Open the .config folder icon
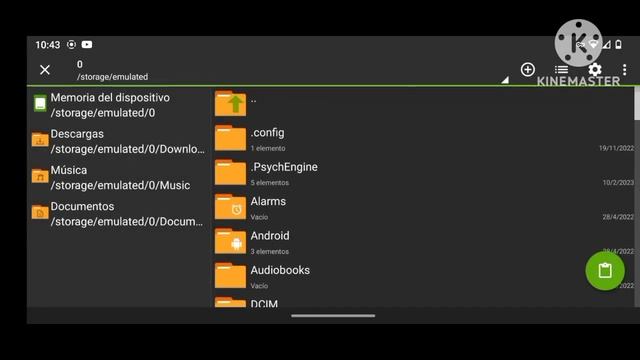 click(230, 138)
